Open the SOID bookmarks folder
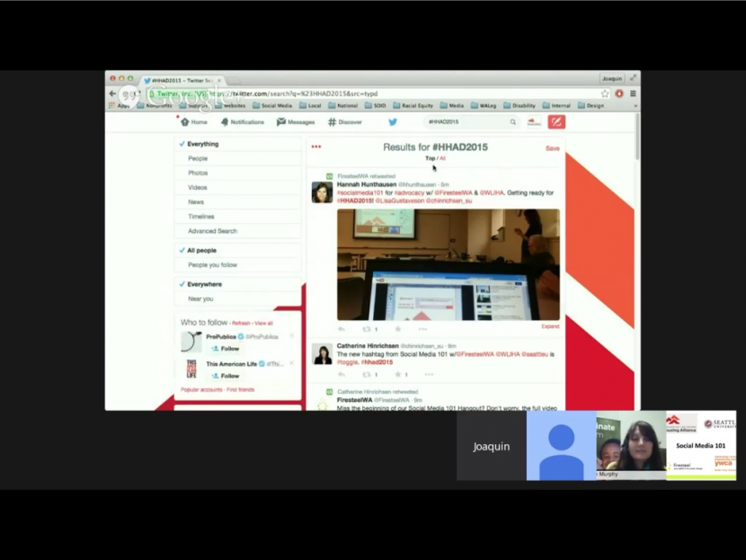The width and height of the screenshot is (746, 560). click(376, 106)
